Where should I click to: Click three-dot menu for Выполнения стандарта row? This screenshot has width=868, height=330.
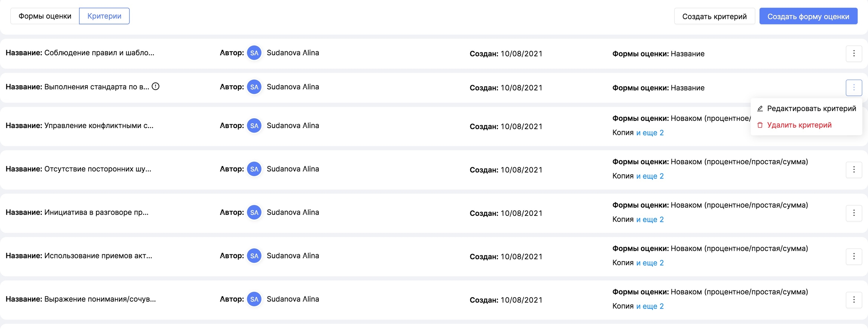(x=854, y=87)
